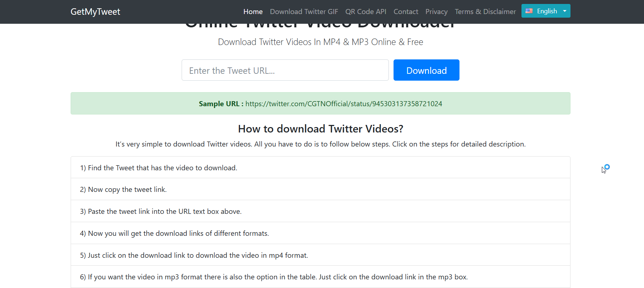644x288 pixels.
Task: Open the QR Code API page
Action: point(365,12)
